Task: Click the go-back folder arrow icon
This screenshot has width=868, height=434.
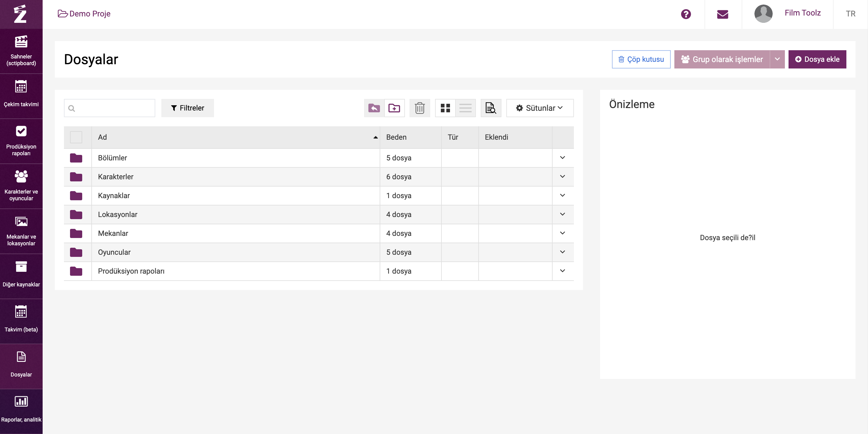Action: pyautogui.click(x=374, y=108)
